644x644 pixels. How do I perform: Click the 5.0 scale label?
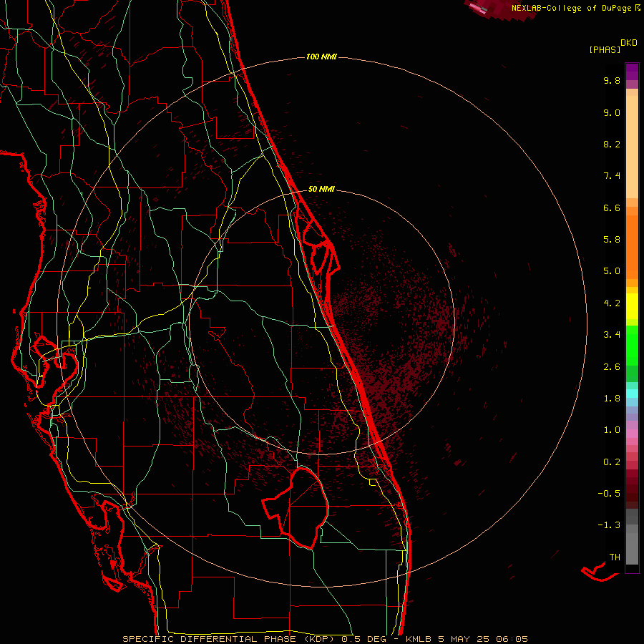coord(612,271)
